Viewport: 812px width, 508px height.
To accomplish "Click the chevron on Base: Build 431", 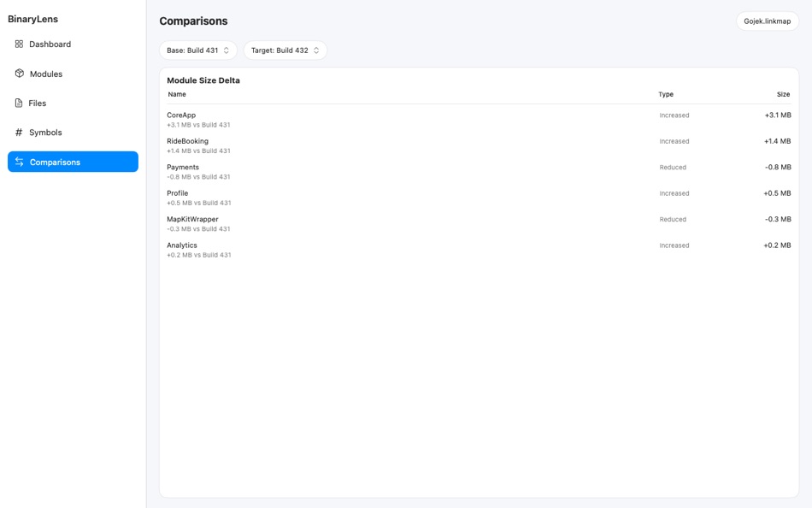I will click(226, 50).
